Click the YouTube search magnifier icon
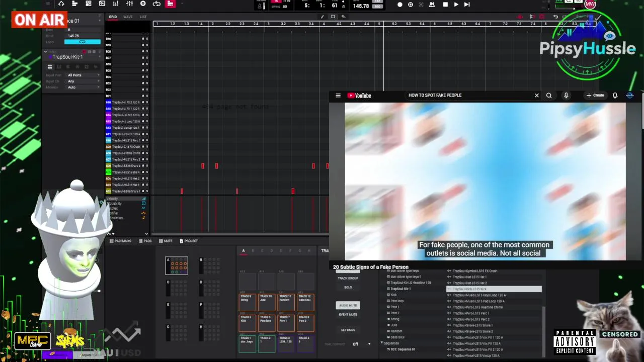The height and width of the screenshot is (362, 644). [x=549, y=96]
